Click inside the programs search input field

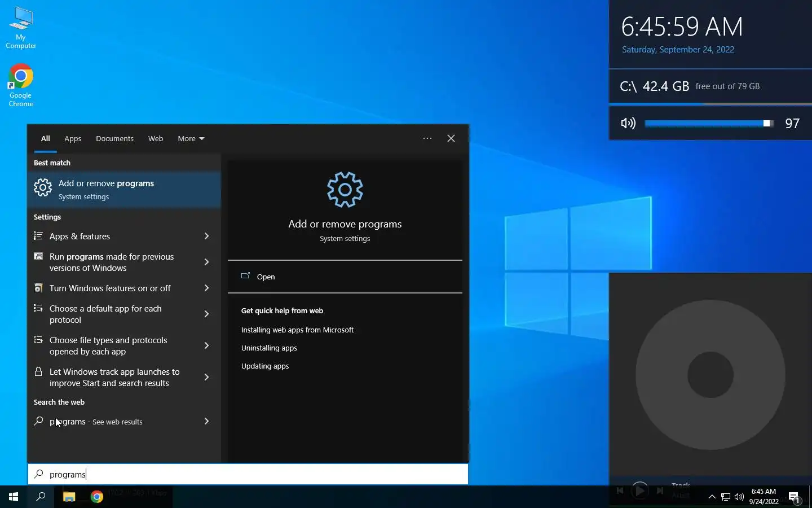tap(248, 474)
